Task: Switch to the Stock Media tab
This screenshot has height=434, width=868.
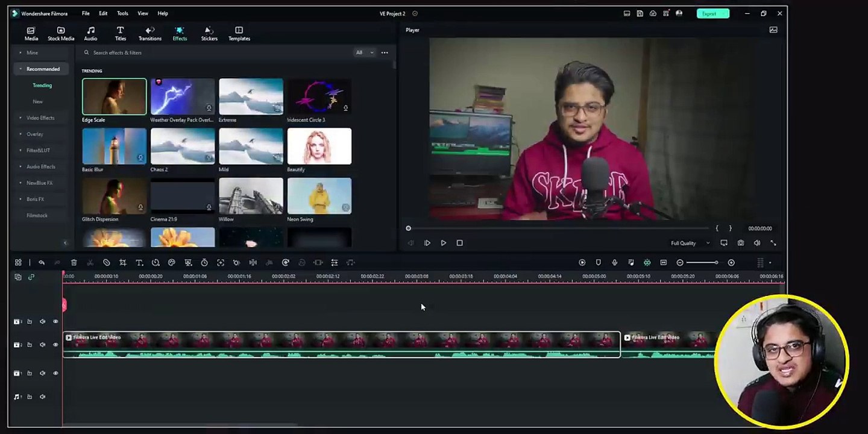Action: click(x=61, y=34)
